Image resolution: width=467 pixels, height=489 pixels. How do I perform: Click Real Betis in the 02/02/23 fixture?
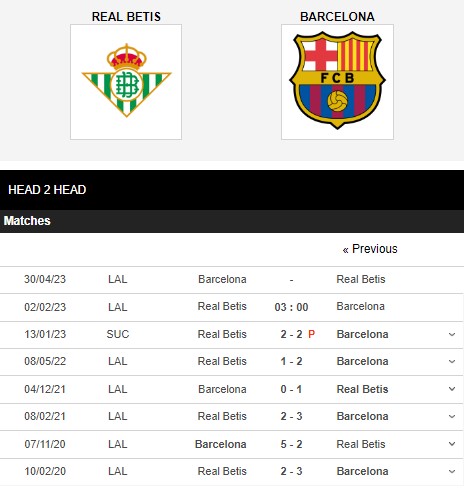click(222, 306)
